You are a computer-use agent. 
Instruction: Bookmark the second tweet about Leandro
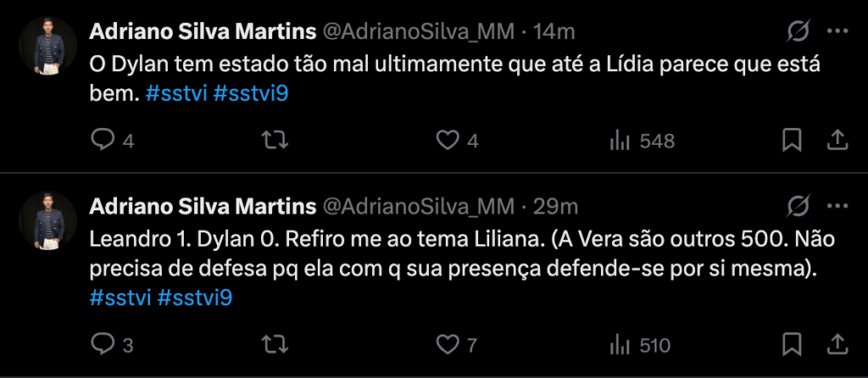[792, 345]
